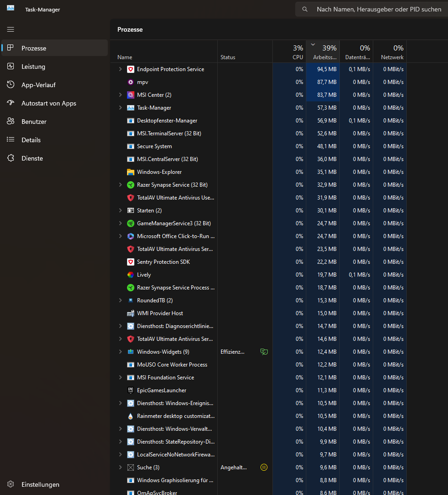The image size is (448, 495).
Task: Click the Rainmeter droplet icon
Action: click(x=131, y=416)
